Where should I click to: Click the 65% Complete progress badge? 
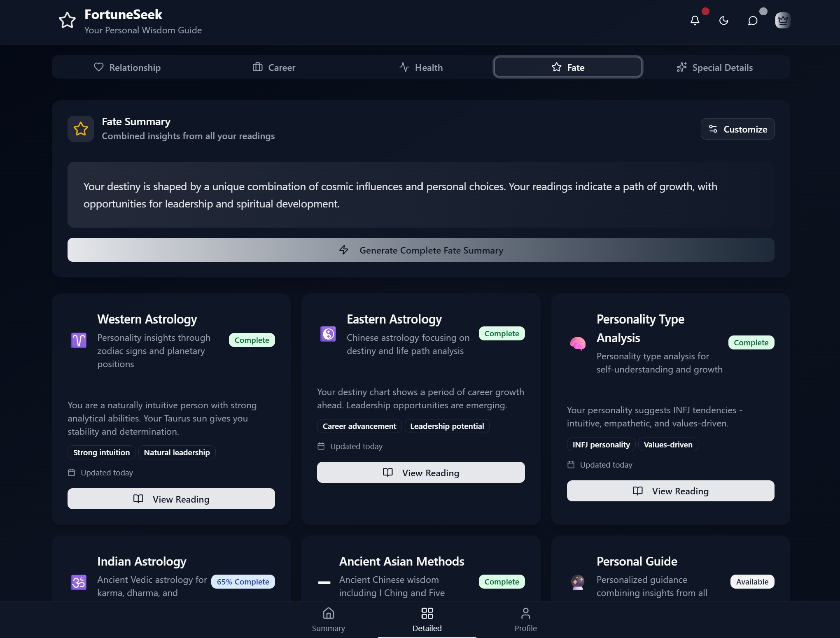click(x=243, y=582)
